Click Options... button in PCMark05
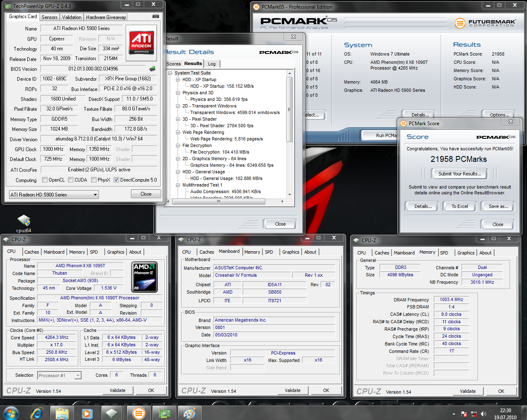 coord(500,115)
